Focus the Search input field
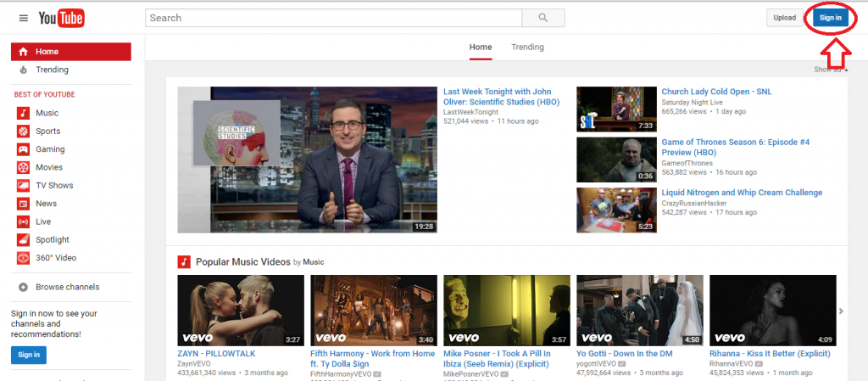Screen dimensions: 868x381 point(334,18)
